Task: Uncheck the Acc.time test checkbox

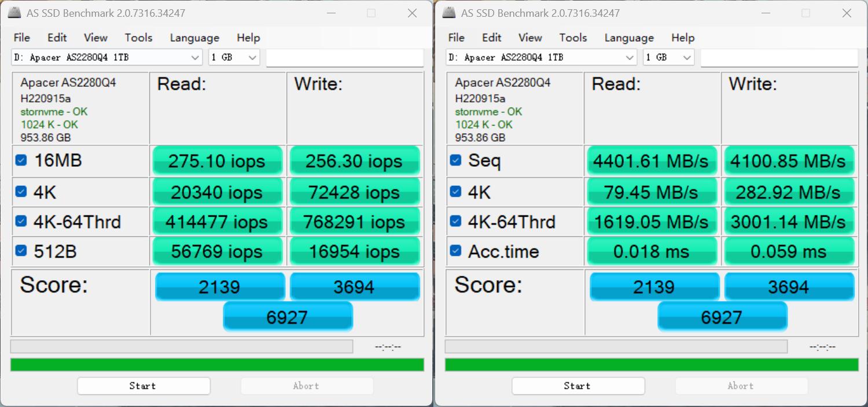Action: [455, 251]
